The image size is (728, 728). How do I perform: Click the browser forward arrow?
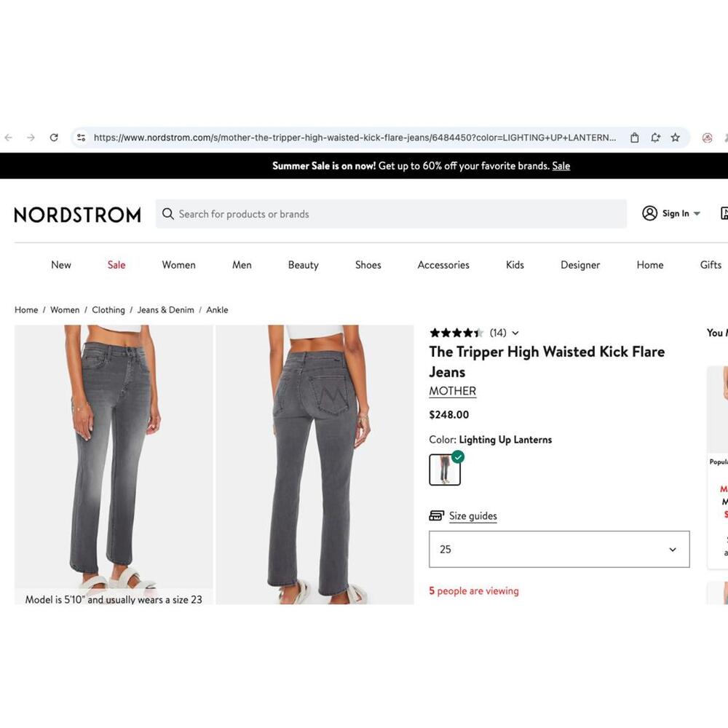(31, 138)
